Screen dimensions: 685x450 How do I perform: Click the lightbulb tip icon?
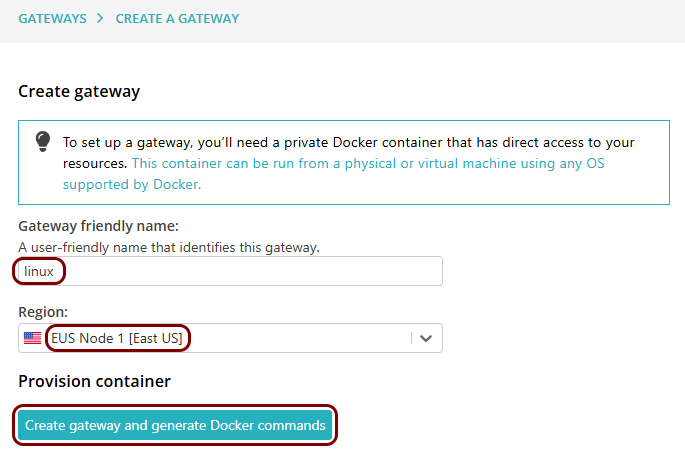coord(43,142)
